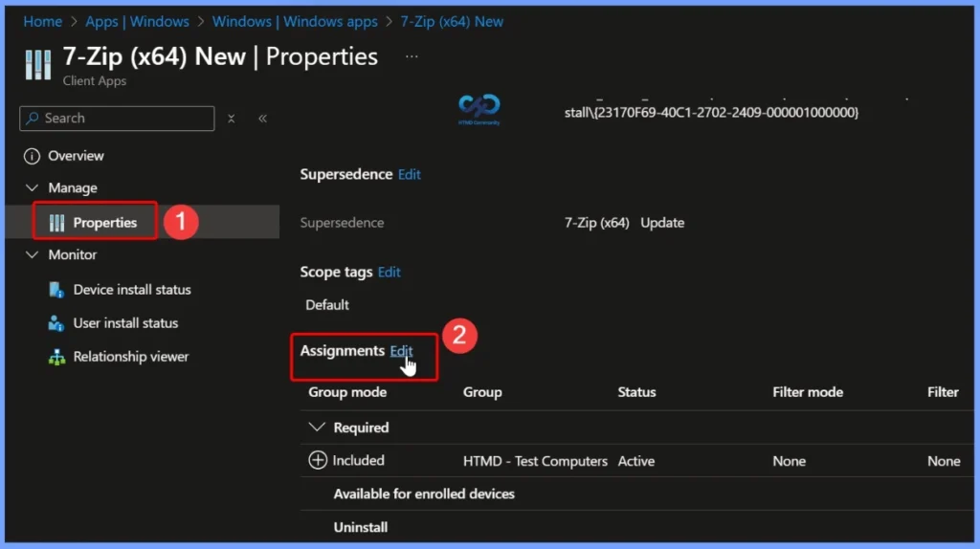Click the Status column header
980x549 pixels.
click(x=636, y=392)
